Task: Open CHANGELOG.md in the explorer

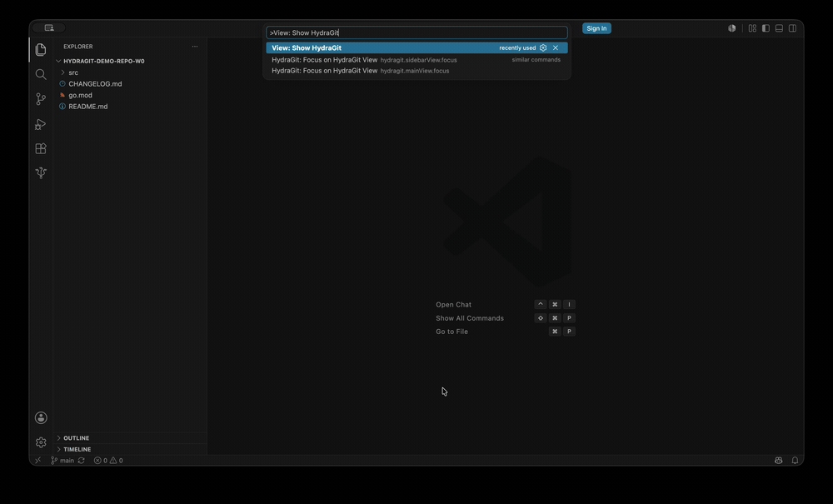Action: [95, 84]
